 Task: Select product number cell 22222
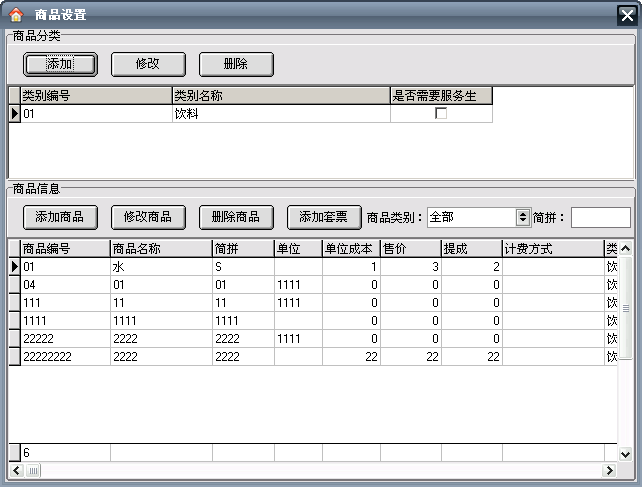tap(65, 339)
